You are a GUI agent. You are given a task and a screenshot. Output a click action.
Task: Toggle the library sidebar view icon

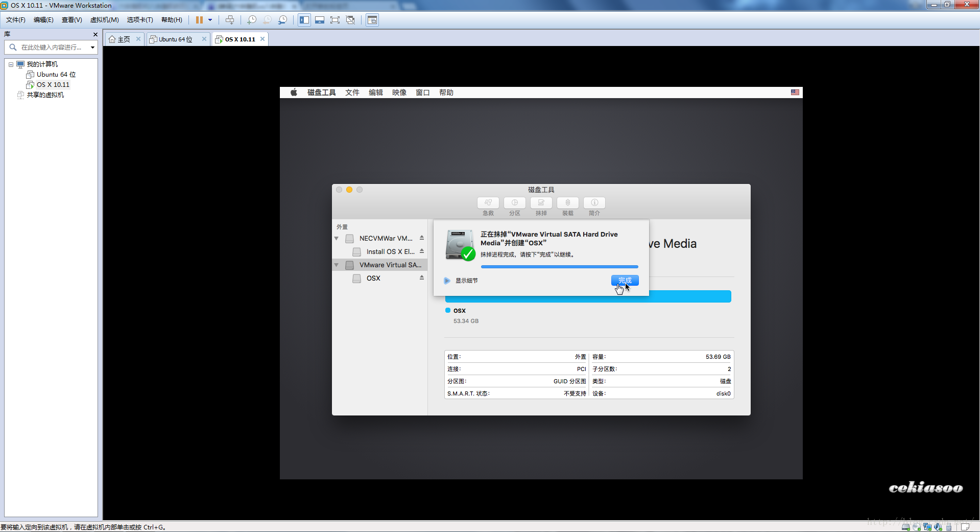[304, 20]
